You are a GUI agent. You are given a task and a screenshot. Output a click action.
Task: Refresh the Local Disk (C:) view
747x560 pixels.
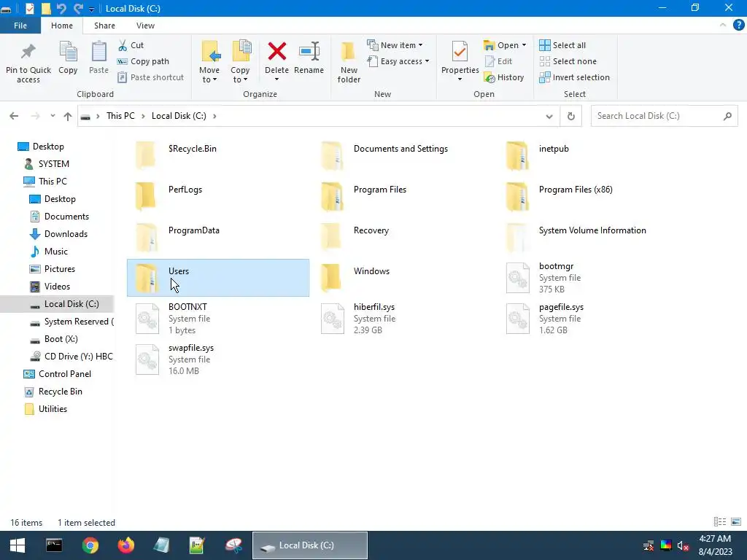tap(570, 116)
